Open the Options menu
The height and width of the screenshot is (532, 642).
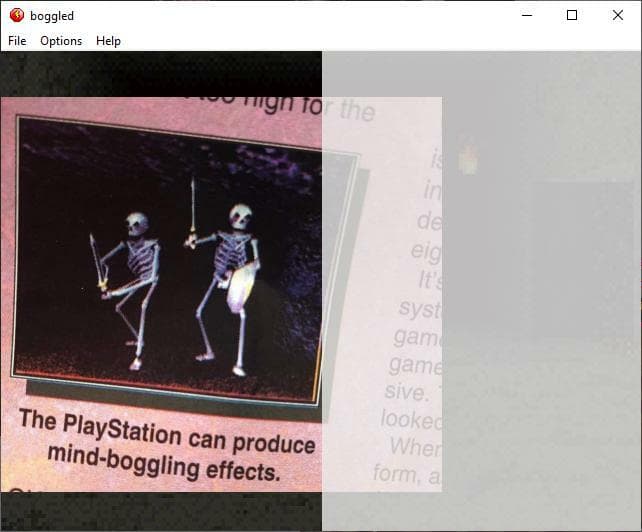pyautogui.click(x=61, y=41)
